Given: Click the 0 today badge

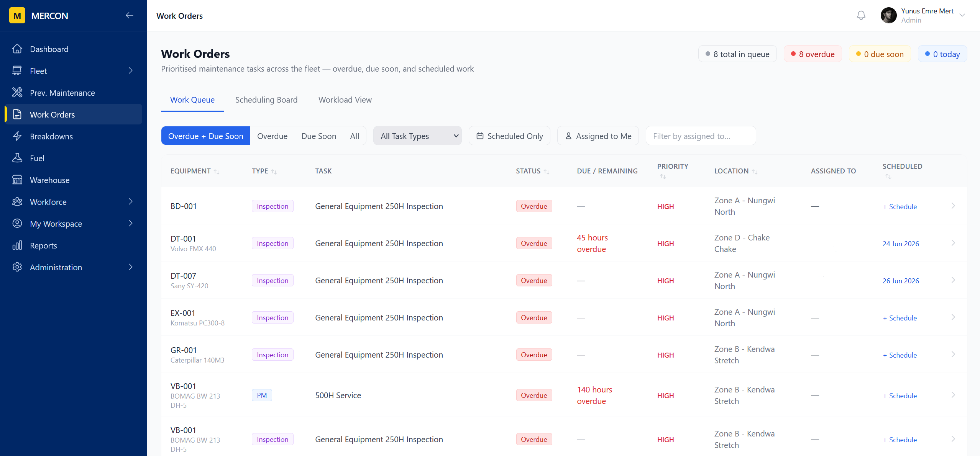Looking at the screenshot, I should point(942,54).
